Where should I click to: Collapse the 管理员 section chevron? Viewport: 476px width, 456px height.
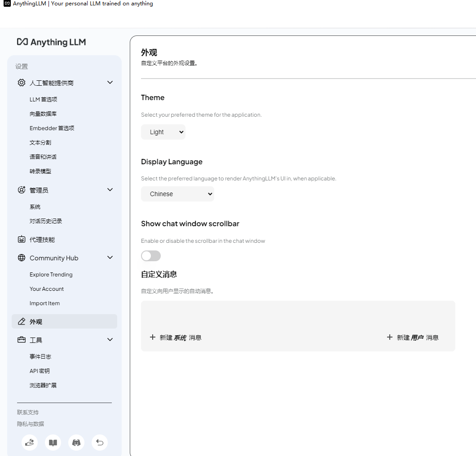coord(110,189)
